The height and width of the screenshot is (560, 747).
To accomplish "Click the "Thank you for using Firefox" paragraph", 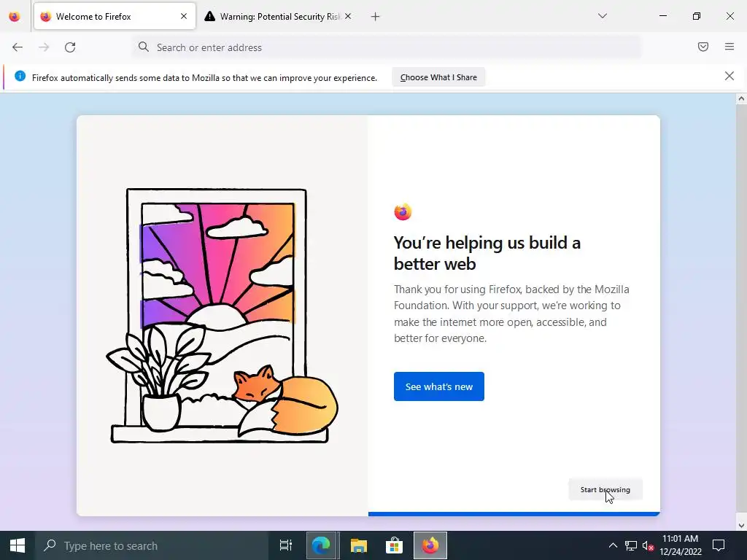I will [511, 314].
